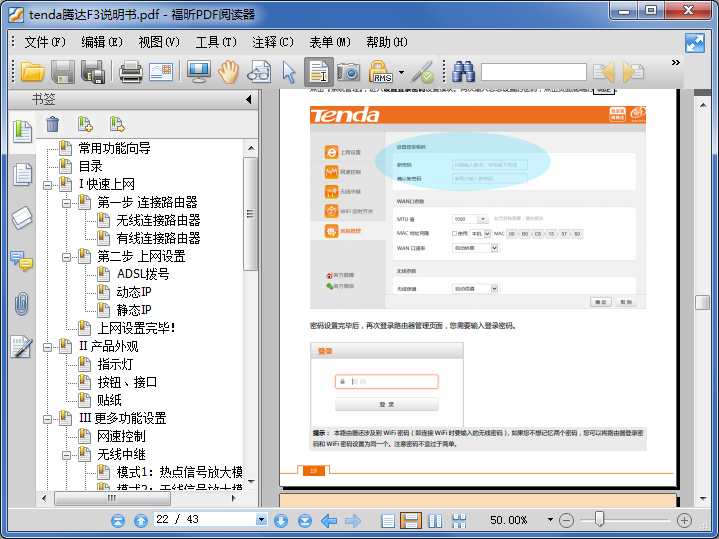Go to first page button
Image resolution: width=719 pixels, height=539 pixels.
(118, 521)
